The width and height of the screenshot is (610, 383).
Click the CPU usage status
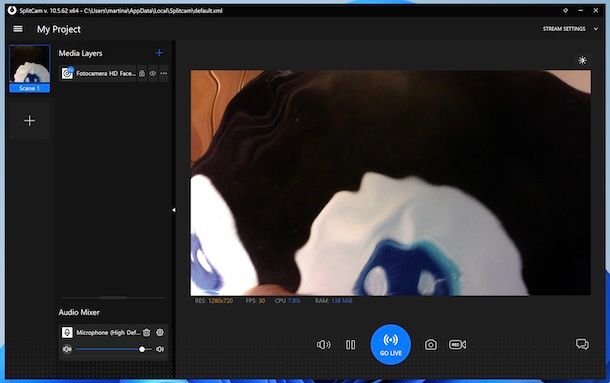pyautogui.click(x=287, y=300)
